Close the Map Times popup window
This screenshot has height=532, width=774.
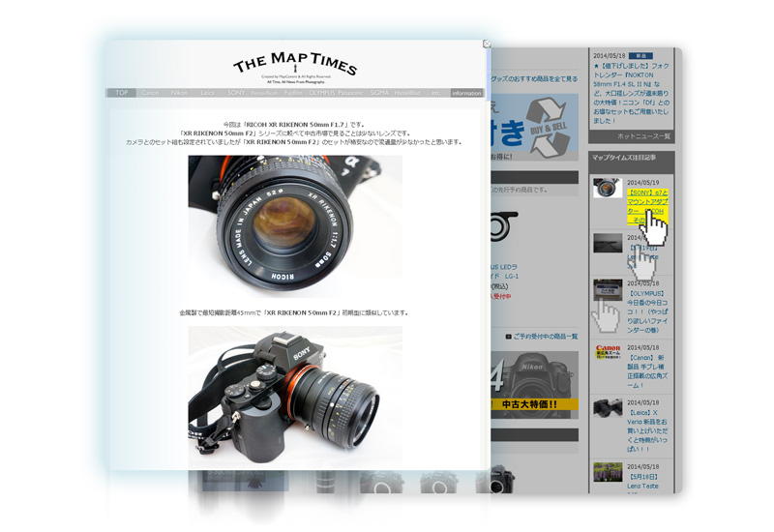(x=487, y=44)
